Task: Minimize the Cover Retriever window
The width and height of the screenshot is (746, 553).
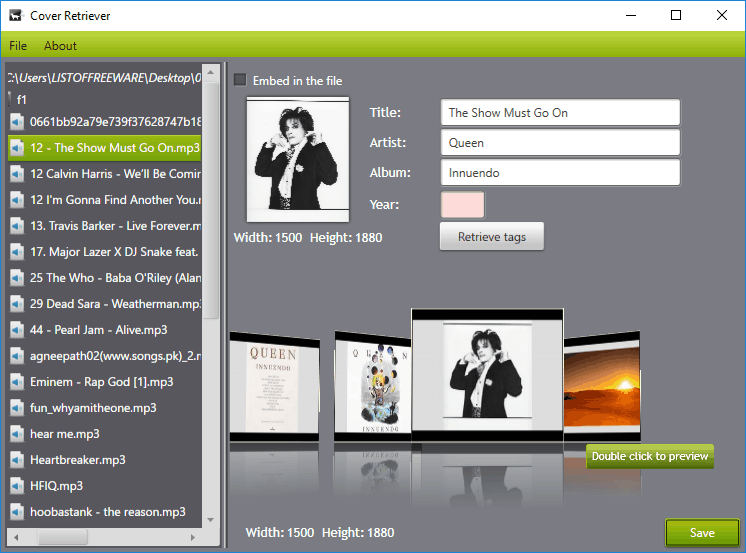Action: click(631, 15)
